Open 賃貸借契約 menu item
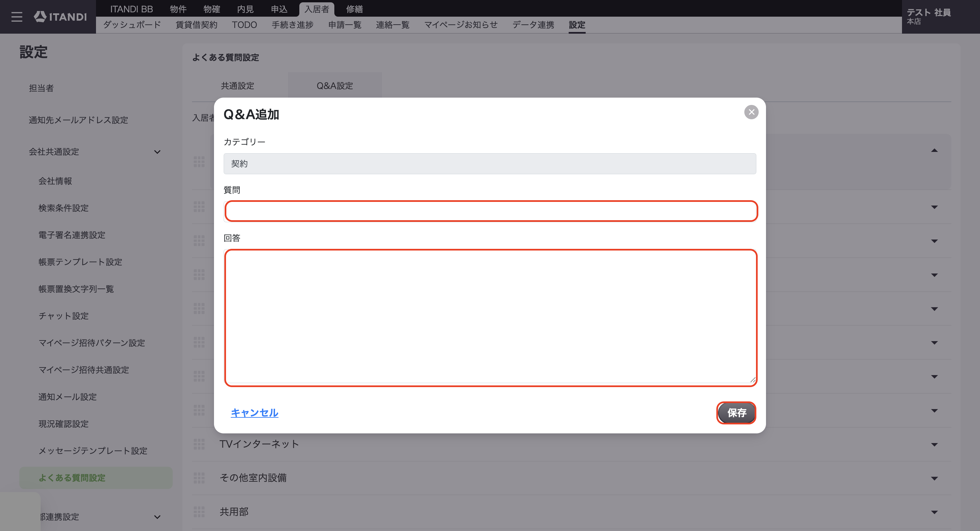This screenshot has height=531, width=980. tap(196, 25)
